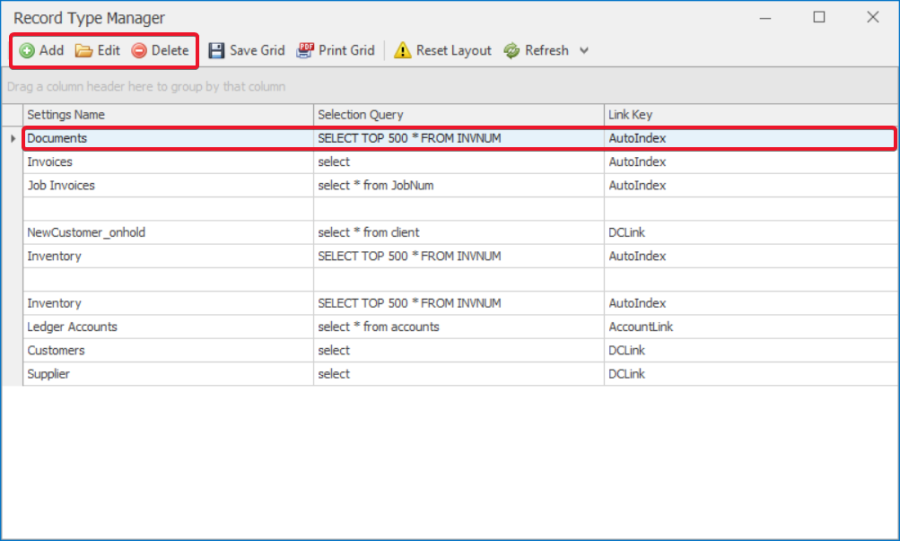Click the green Add icon

pos(27,51)
